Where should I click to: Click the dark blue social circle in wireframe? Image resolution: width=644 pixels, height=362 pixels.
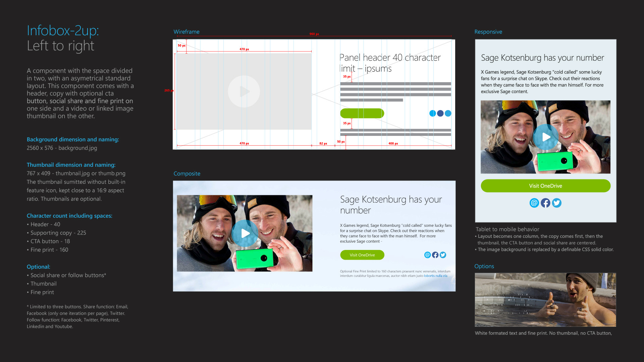440,113
